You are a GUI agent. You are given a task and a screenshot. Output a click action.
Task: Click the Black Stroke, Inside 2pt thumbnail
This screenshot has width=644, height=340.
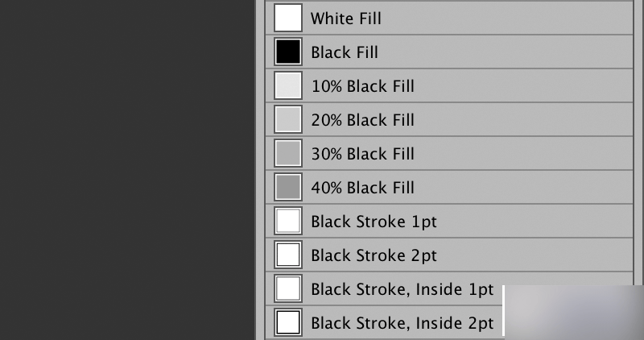[x=288, y=323]
